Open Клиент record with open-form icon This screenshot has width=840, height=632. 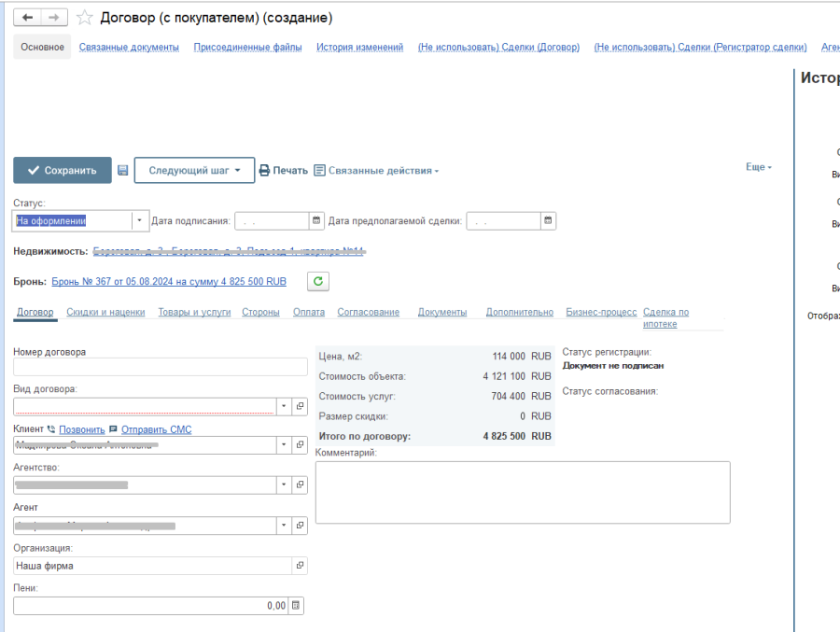coord(300,446)
